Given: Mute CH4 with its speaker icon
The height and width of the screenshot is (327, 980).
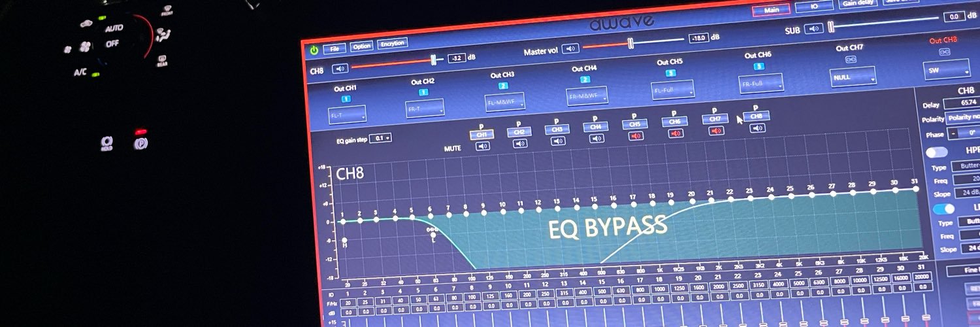Looking at the screenshot, I should pos(596,137).
